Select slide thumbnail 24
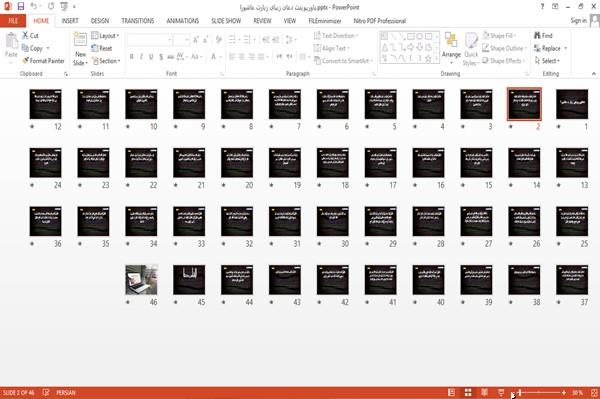Viewport: 600px width, 399px height. click(46, 163)
